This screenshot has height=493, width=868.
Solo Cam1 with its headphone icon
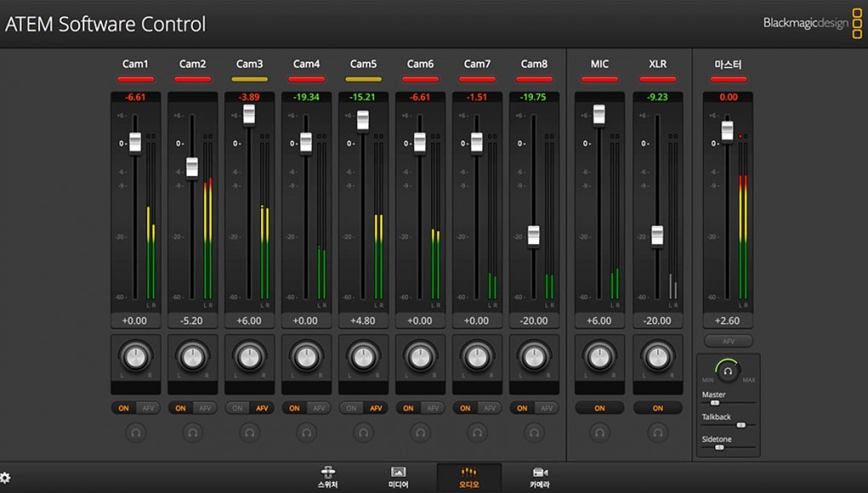[x=136, y=432]
